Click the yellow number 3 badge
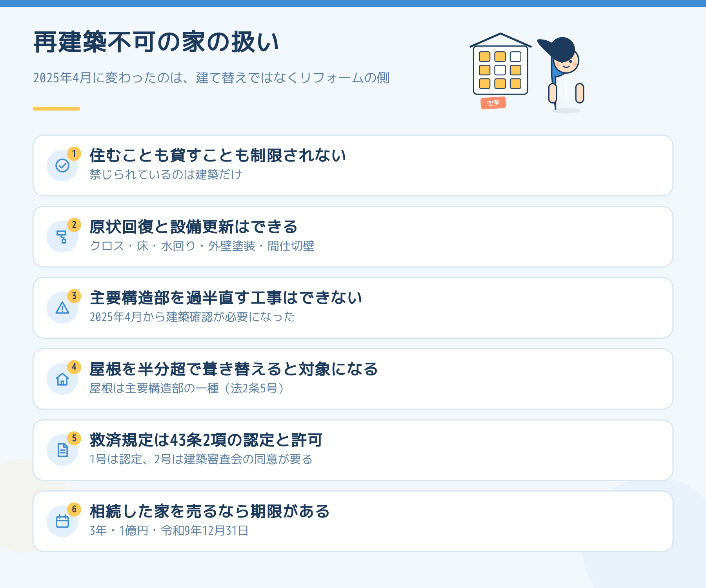 pyautogui.click(x=74, y=296)
